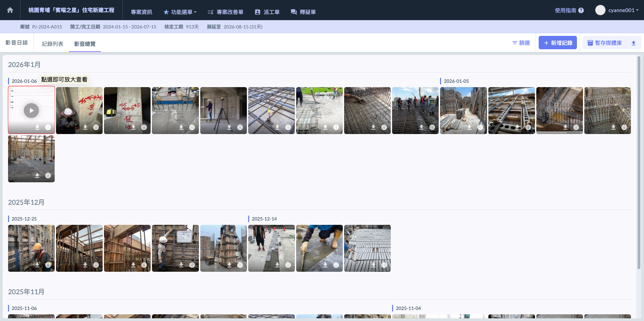Open 釋疑單 in the navigation bar
This screenshot has height=321, width=644.
pos(303,12)
